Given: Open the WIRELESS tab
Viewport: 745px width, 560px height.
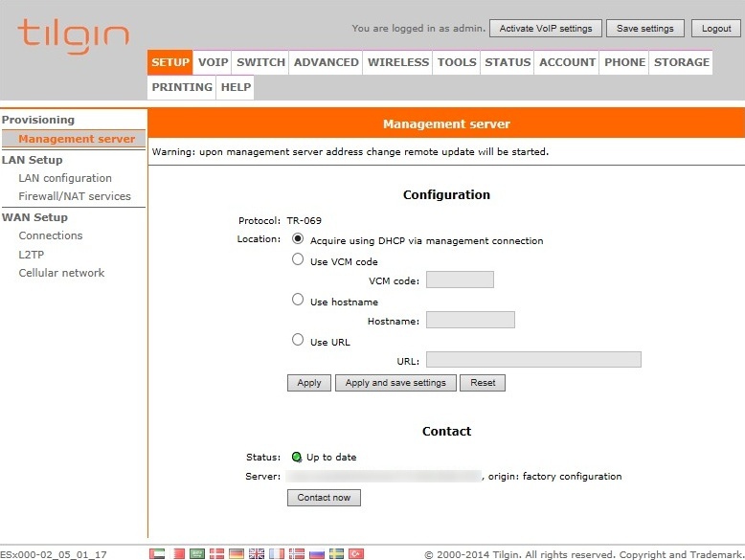Looking at the screenshot, I should tap(397, 62).
